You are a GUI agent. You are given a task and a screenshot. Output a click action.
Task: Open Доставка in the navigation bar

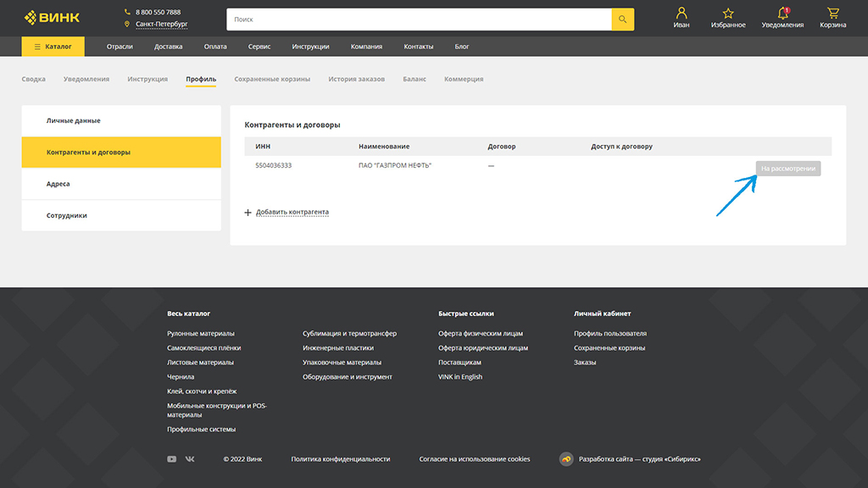pos(169,47)
